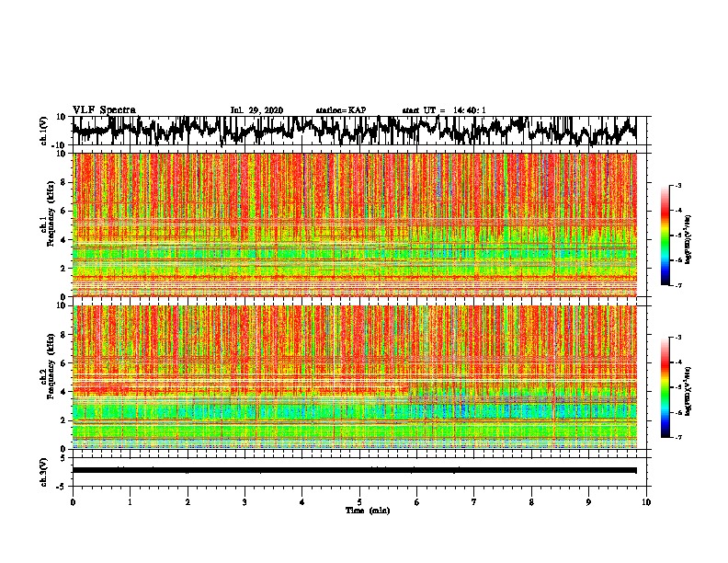
Task: Click the "Time (min)" axis title
Action: tap(368, 511)
